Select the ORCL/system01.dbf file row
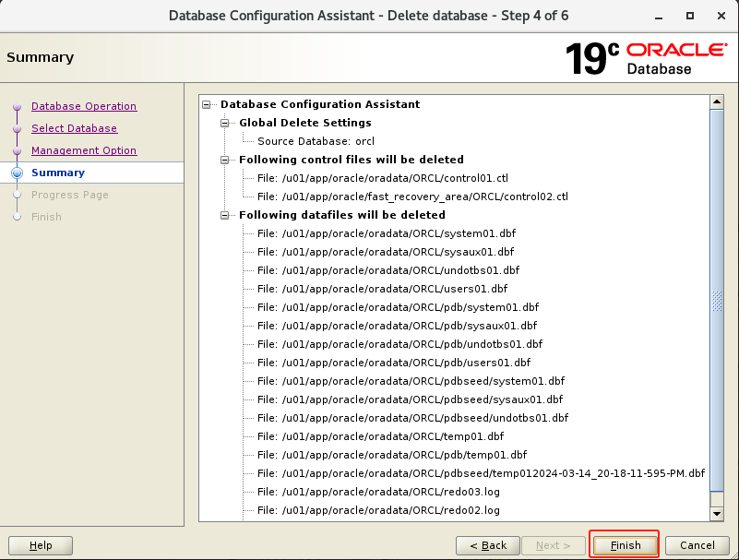Screen dimensions: 739x560 pyautogui.click(x=387, y=233)
